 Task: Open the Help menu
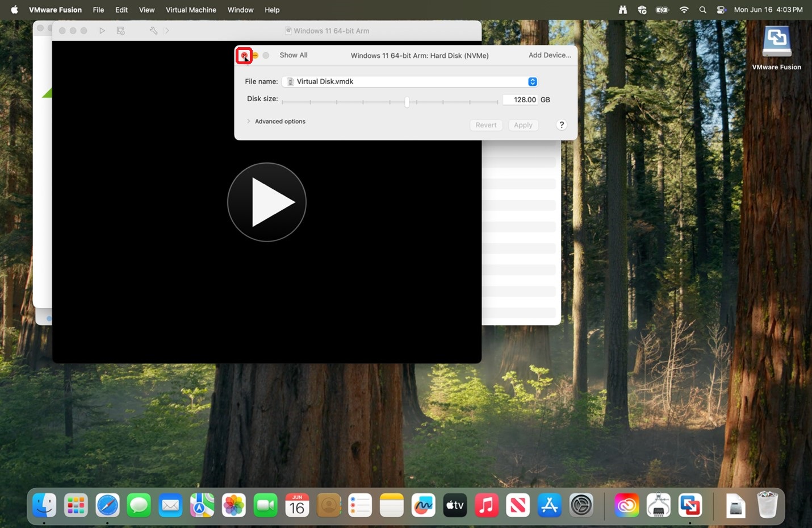point(272,10)
